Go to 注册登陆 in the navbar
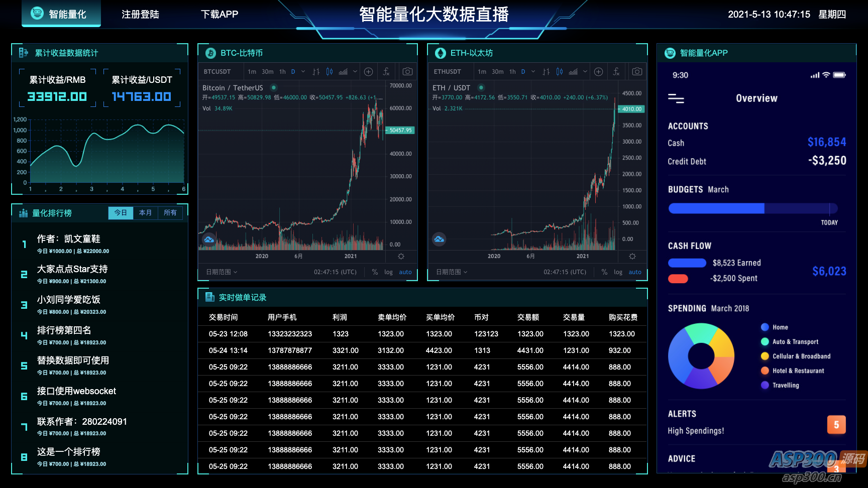The image size is (868, 488). tap(140, 14)
